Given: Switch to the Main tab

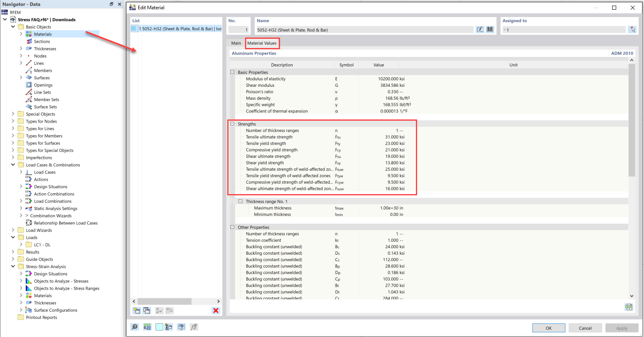Looking at the screenshot, I should (x=236, y=43).
